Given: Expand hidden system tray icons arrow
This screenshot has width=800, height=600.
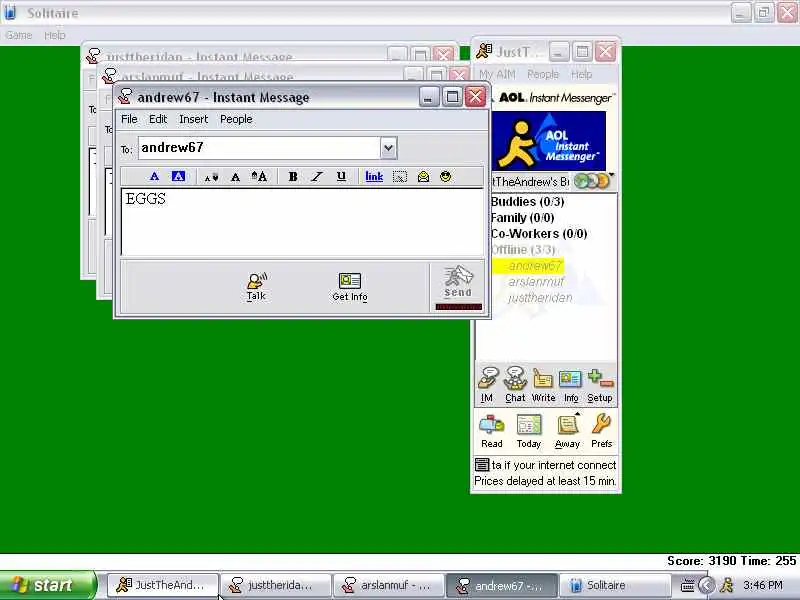Looking at the screenshot, I should click(707, 585).
